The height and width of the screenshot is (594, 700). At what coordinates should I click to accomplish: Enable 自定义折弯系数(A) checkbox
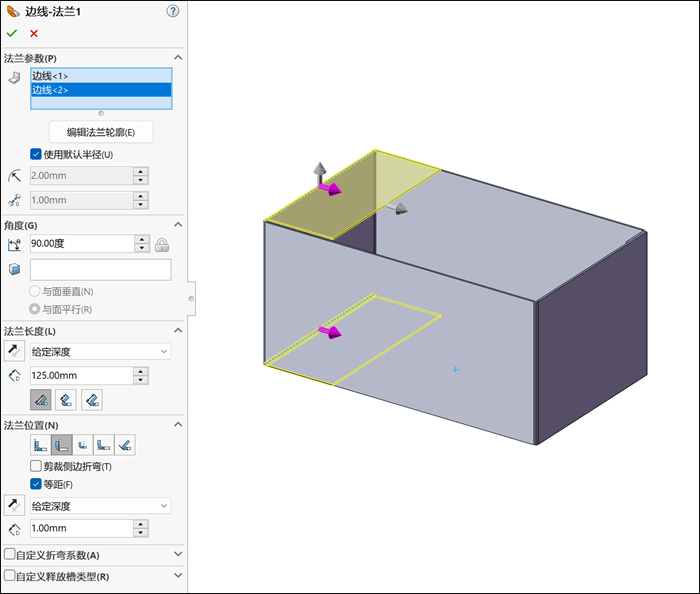click(9, 554)
